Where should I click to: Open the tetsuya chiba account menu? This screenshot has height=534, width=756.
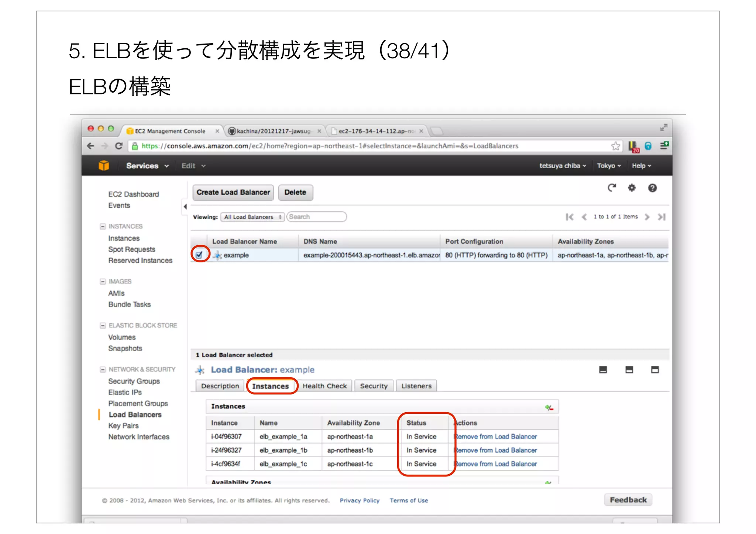[563, 166]
